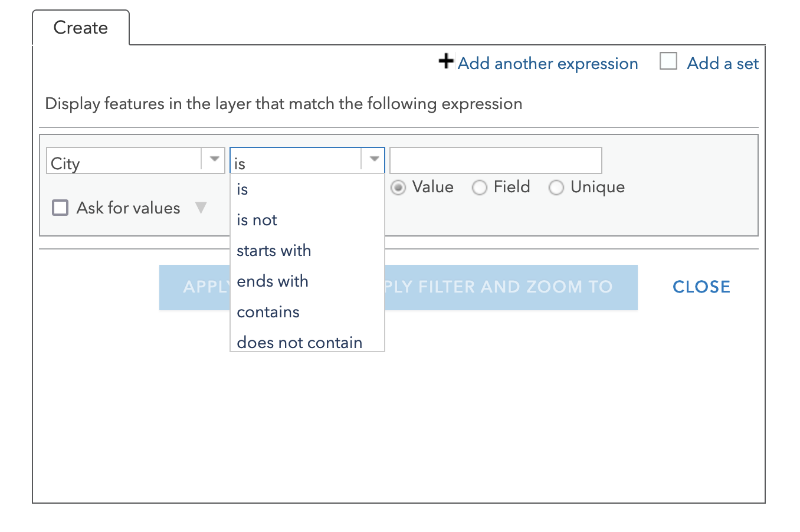Click the CLOSE button
The image size is (800, 532).
point(701,287)
